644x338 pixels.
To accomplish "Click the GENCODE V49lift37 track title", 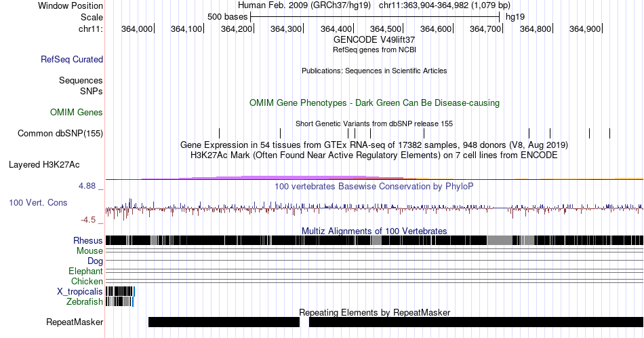I will 374,40.
